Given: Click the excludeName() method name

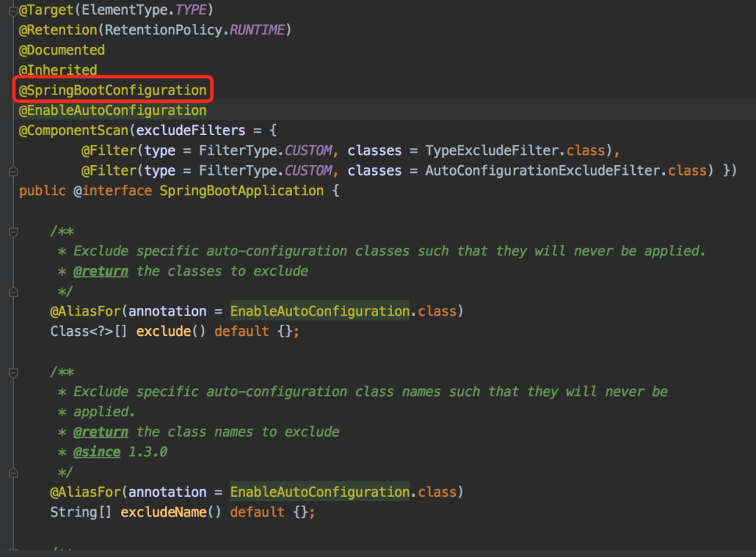Looking at the screenshot, I should pos(163,512).
